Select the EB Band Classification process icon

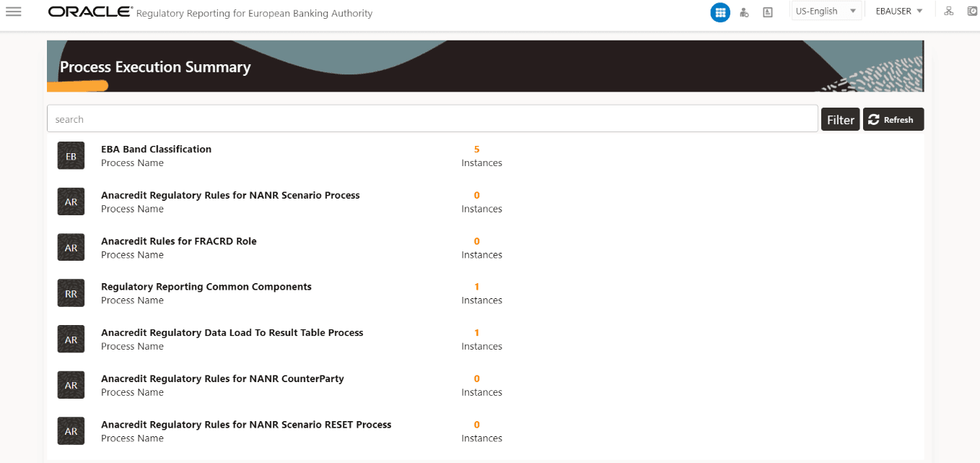pos(70,155)
